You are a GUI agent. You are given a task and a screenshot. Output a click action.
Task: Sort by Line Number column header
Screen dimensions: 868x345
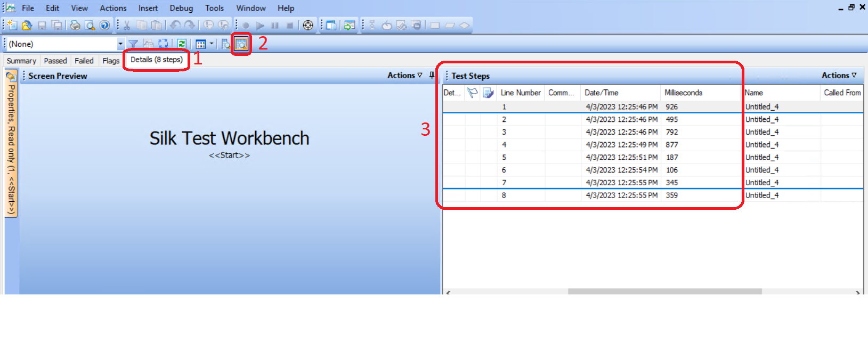point(521,93)
